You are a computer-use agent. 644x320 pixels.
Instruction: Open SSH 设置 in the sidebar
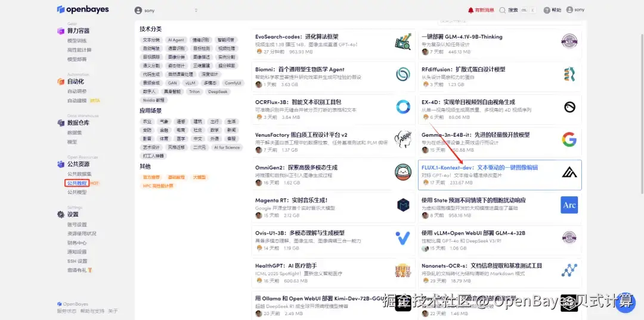(77, 261)
